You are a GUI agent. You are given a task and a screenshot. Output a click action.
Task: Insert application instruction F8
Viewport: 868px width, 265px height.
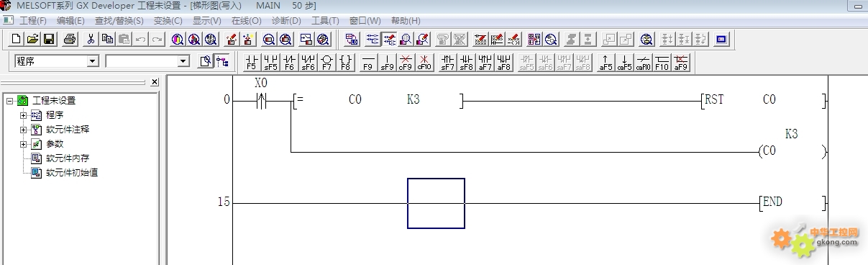pos(345,62)
